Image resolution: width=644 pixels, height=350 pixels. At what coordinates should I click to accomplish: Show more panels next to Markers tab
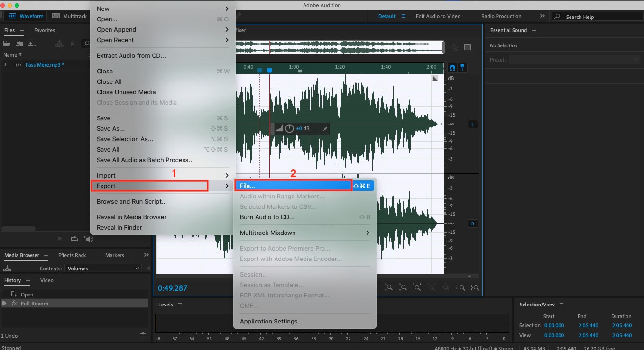point(146,255)
